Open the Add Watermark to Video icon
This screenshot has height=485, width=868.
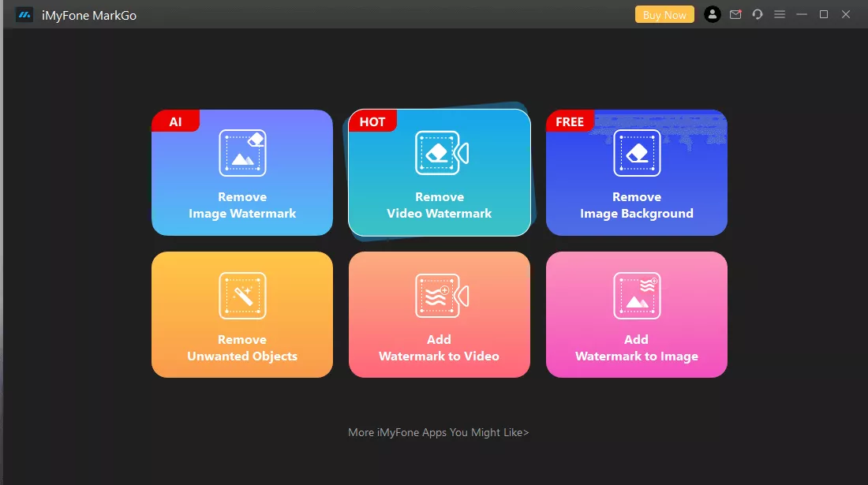click(x=440, y=296)
